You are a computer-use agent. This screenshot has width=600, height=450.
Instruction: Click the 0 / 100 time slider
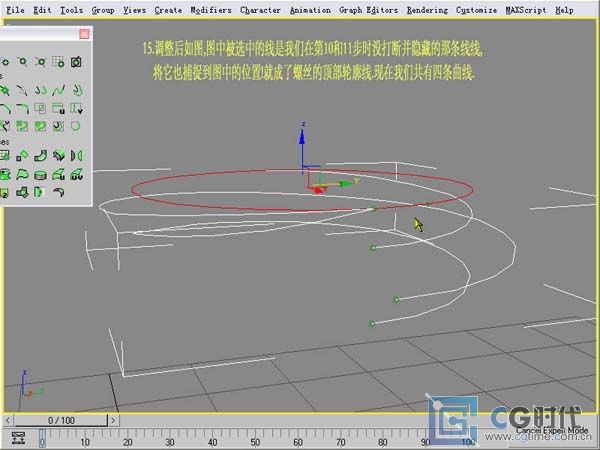tap(61, 420)
